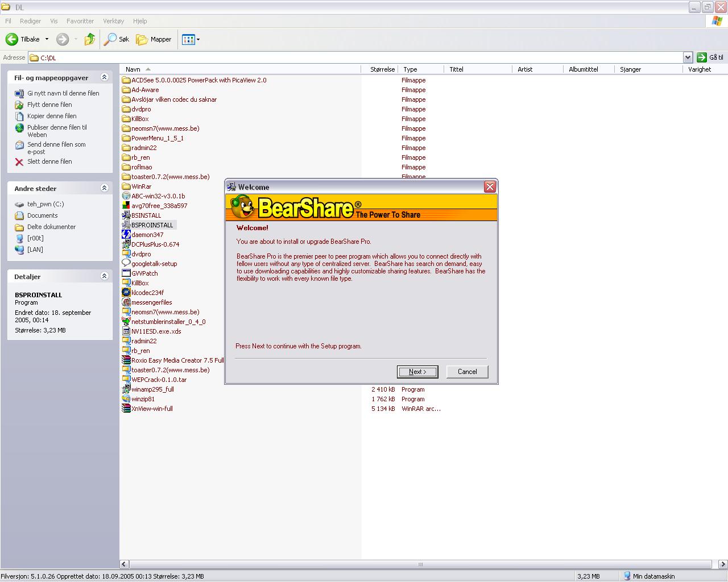The image size is (728, 582).
Task: Open teh_pwn (C:) drive link
Action: 45,204
